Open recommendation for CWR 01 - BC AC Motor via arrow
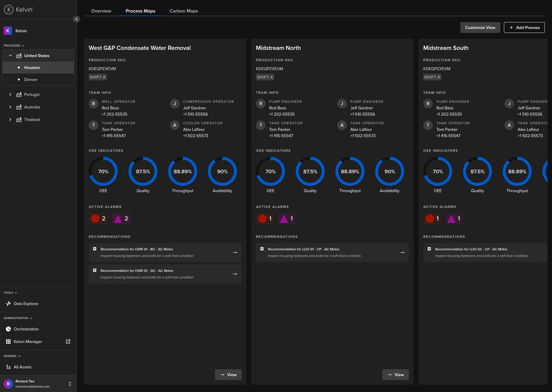552x392 pixels. click(235, 252)
